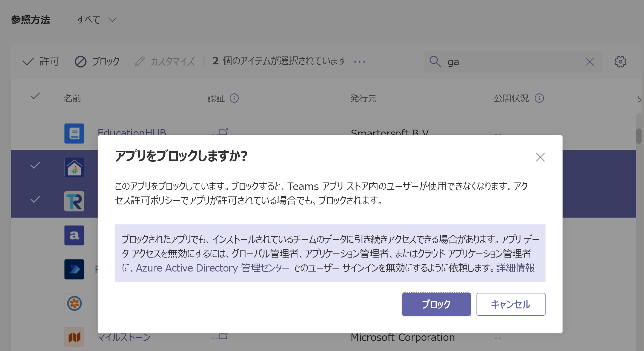Click the purple 'a' app icon
Screen dimensions: 644x351
(74, 235)
